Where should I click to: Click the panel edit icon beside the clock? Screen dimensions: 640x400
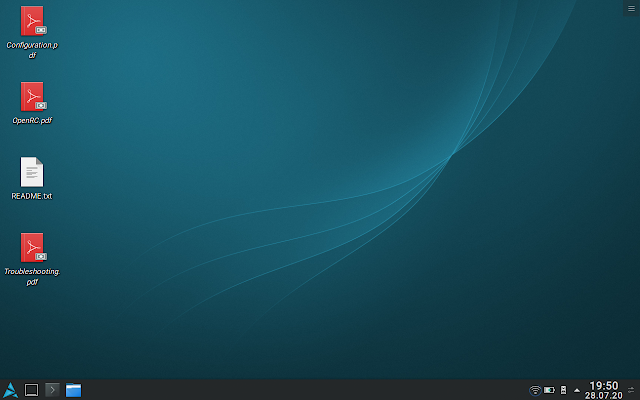point(631,390)
